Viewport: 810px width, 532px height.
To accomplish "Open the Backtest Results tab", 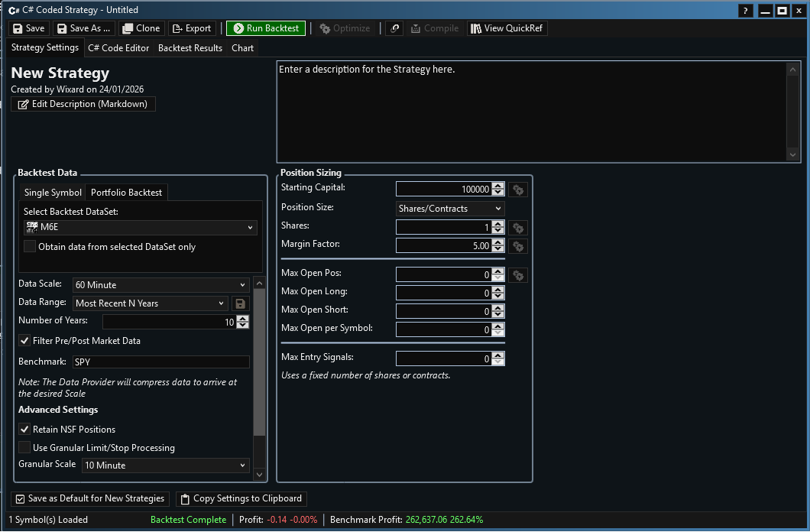I will click(x=190, y=48).
